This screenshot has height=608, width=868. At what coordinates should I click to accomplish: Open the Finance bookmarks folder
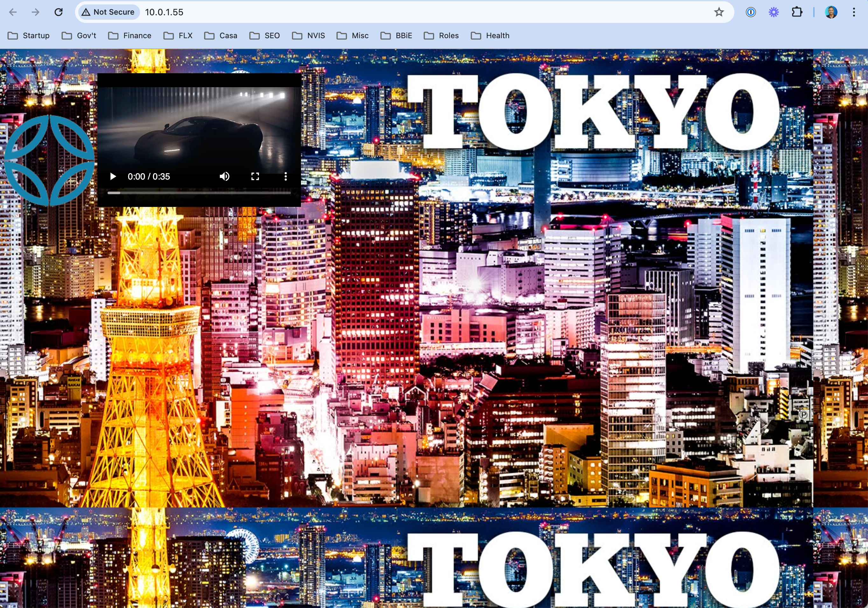point(130,36)
